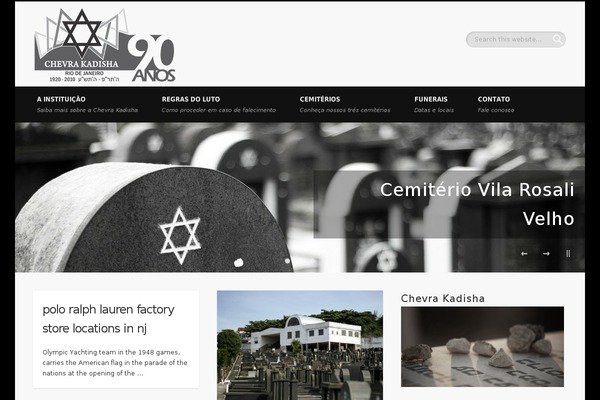
Task: Click the Chevra Kadisha widget heading
Action: coord(443,298)
